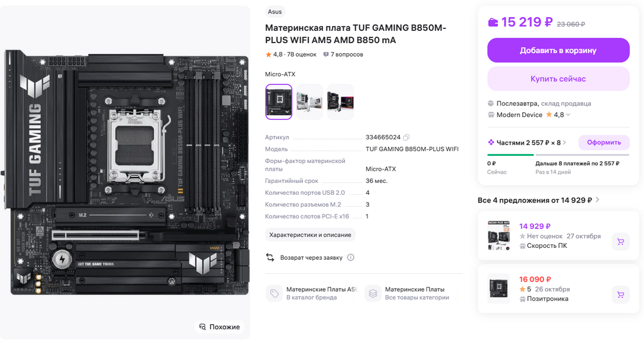Click the questions speech bubble icon

(x=326, y=54)
